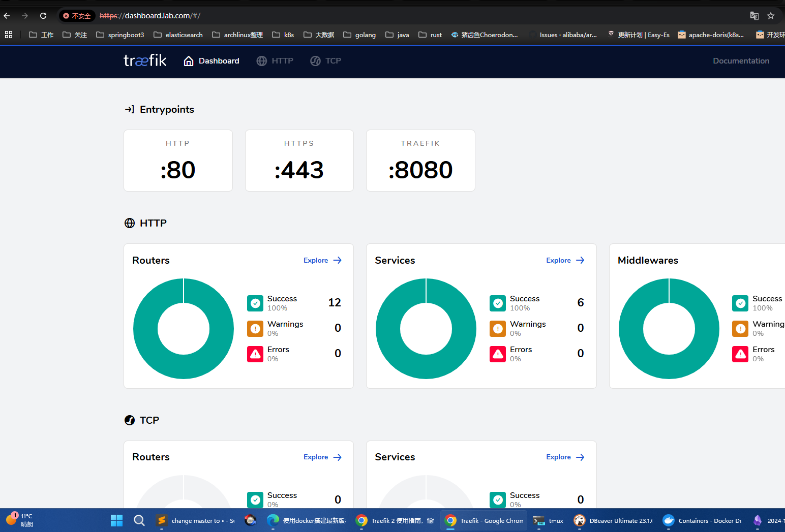The image size is (785, 532).
Task: Click the not-secure warning badge
Action: pos(77,16)
